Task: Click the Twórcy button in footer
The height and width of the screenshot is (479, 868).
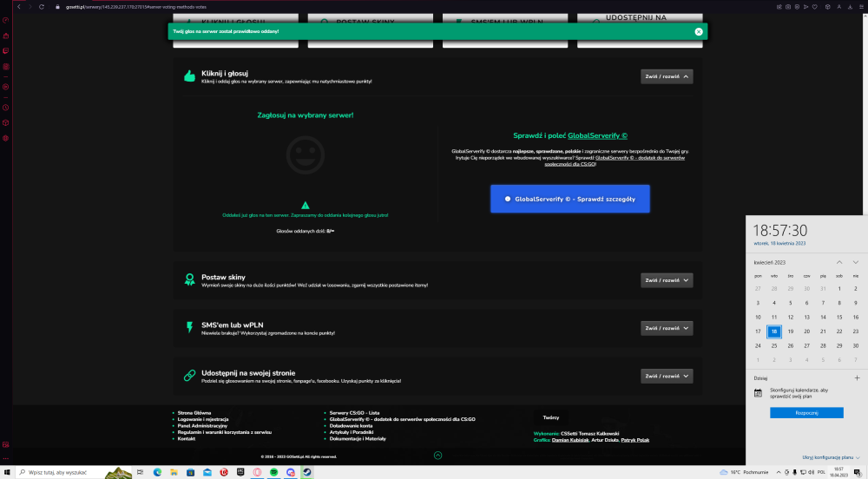Action: tap(551, 417)
